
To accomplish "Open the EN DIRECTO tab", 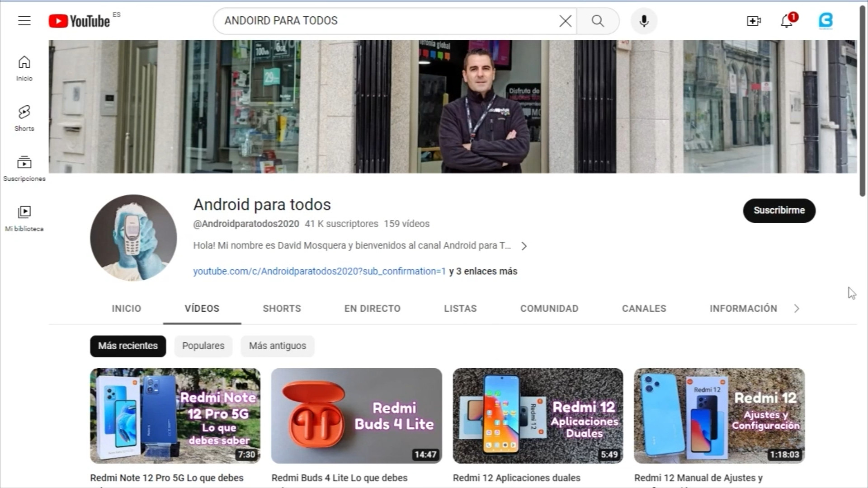I will 373,308.
